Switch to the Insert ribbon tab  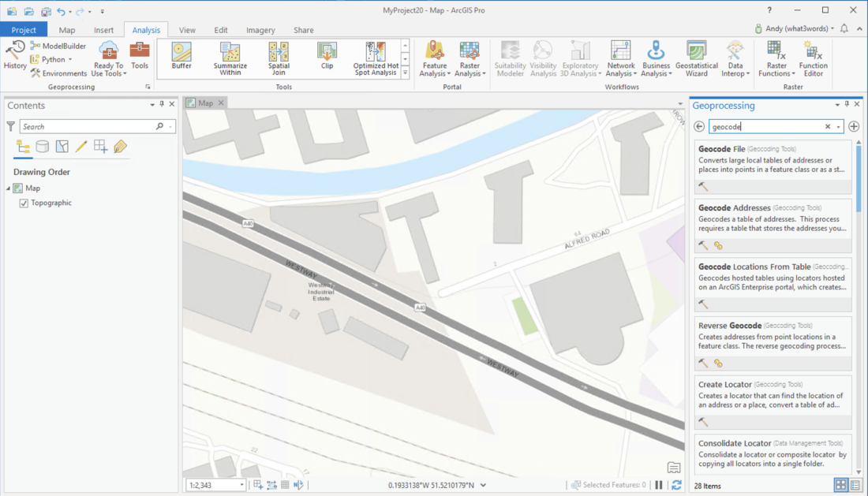(103, 30)
